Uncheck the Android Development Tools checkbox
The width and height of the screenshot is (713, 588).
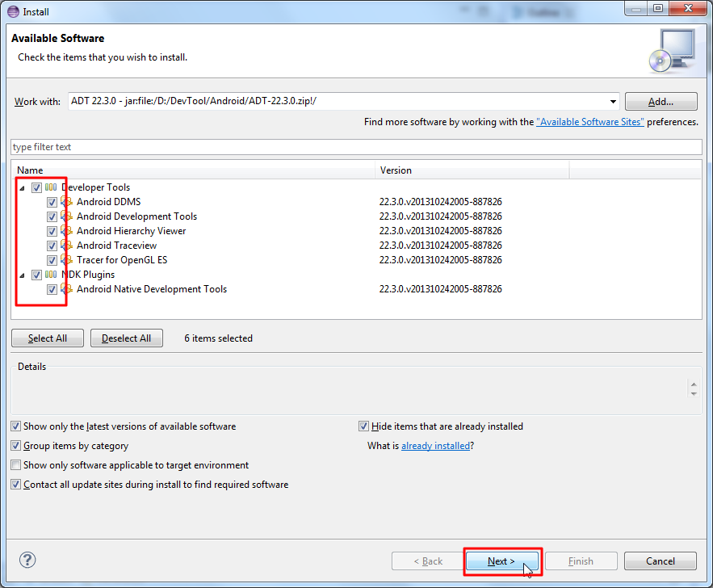(x=52, y=216)
